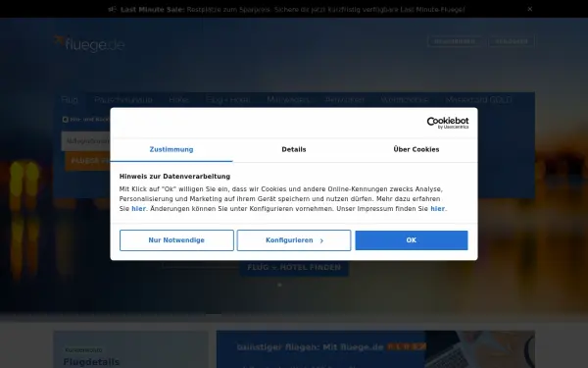This screenshot has height=368, width=588.
Task: Accept all cookies with OK button
Action: point(412,240)
